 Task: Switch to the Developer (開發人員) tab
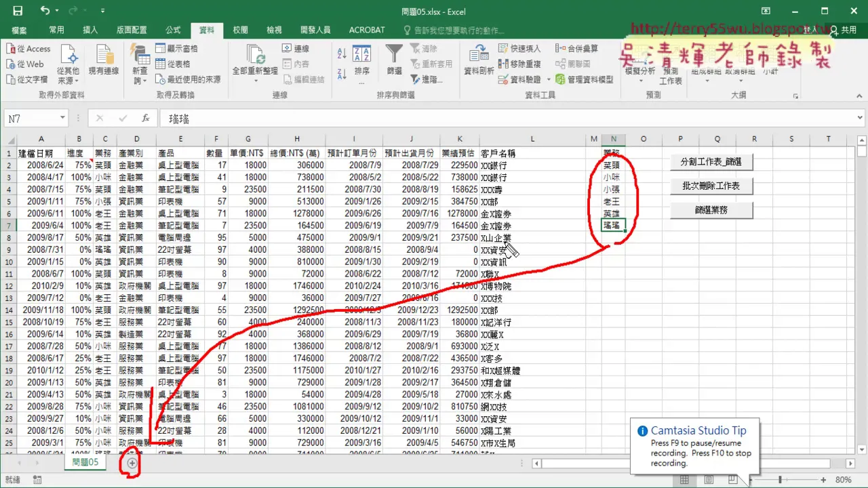pos(315,30)
